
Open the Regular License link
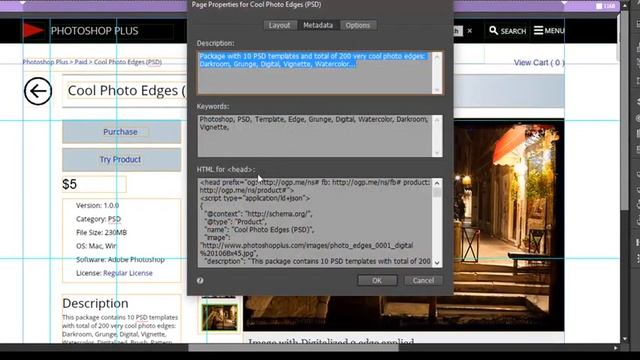128,273
